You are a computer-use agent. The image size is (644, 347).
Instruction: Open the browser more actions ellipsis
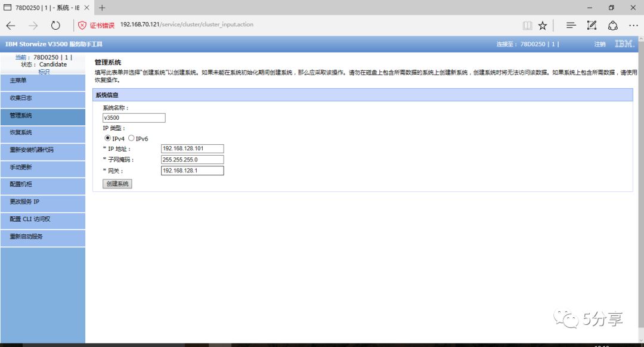(x=633, y=26)
